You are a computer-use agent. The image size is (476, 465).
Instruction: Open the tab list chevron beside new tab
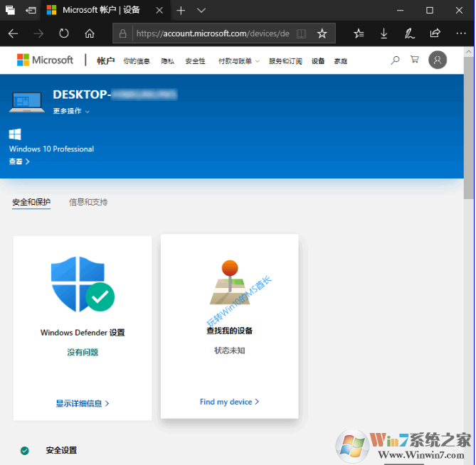coord(201,11)
